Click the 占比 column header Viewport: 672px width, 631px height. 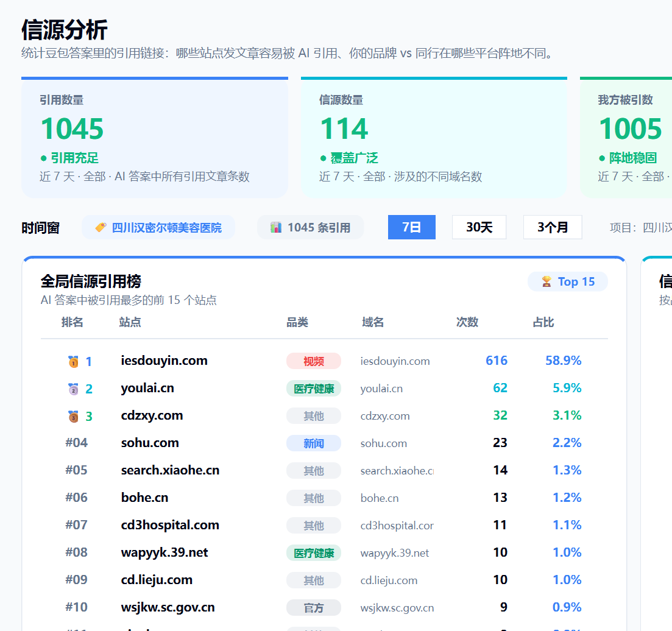[x=543, y=322]
